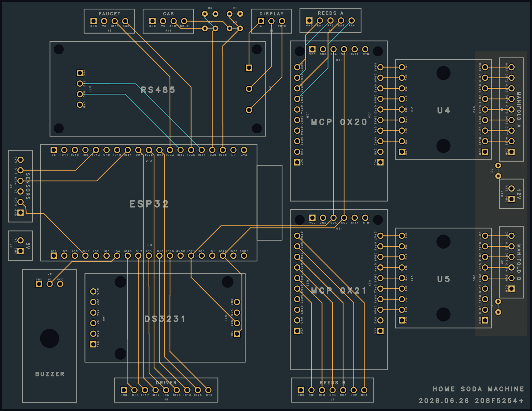Viewport: 532px width, 411px height.
Task: Select the CHI pad on REEDS B
Action: pos(312,390)
